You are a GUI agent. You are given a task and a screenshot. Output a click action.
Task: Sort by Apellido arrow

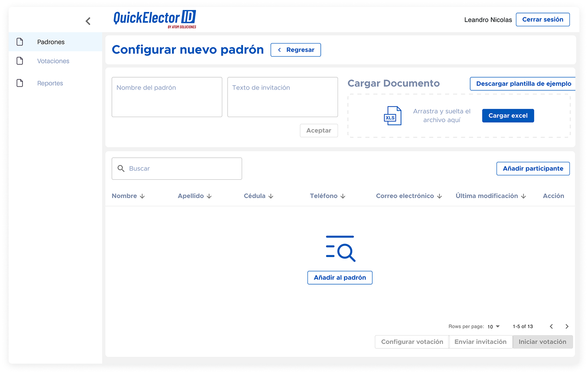click(x=209, y=196)
